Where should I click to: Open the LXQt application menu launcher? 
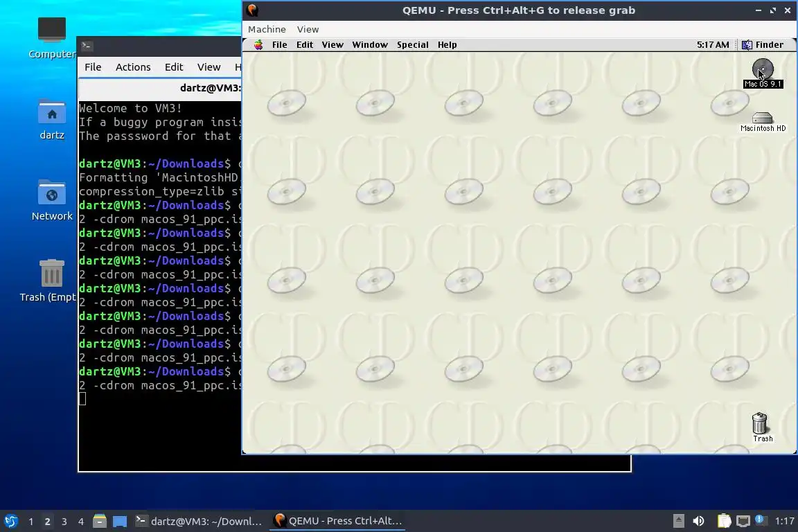(10, 522)
